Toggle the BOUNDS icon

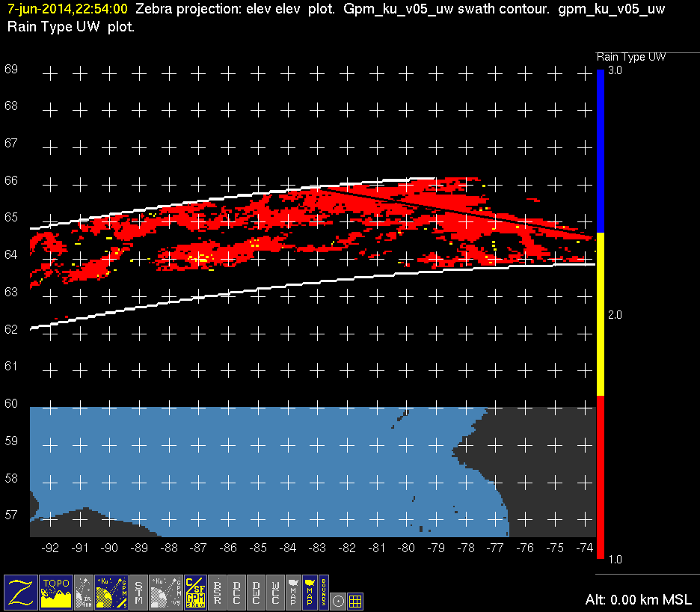tap(324, 593)
